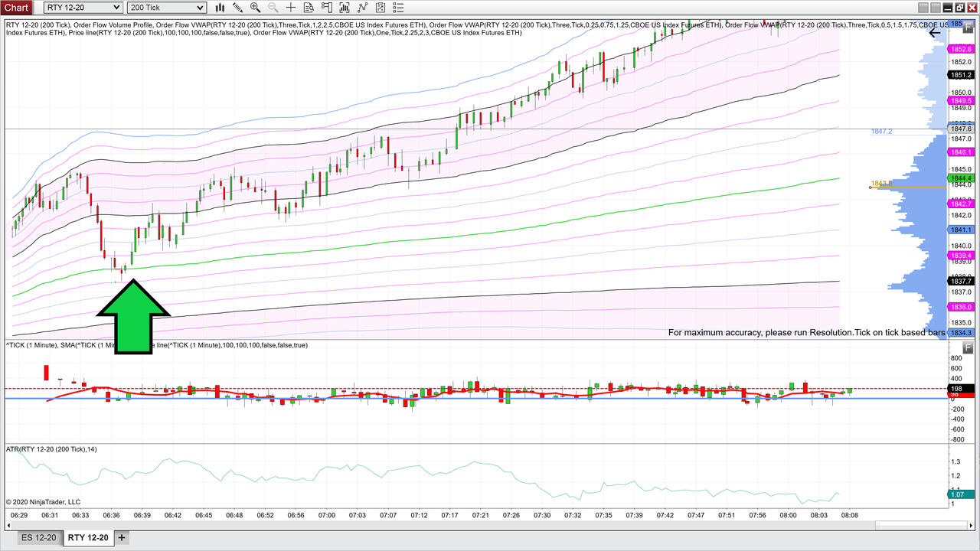Open the chart properties list icon

[x=397, y=8]
